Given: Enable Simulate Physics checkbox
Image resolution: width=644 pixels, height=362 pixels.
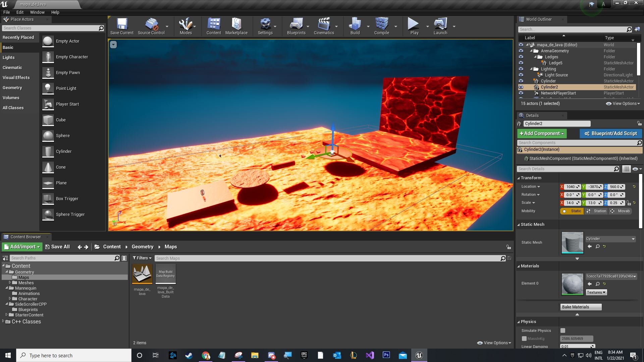Looking at the screenshot, I should pyautogui.click(x=562, y=330).
